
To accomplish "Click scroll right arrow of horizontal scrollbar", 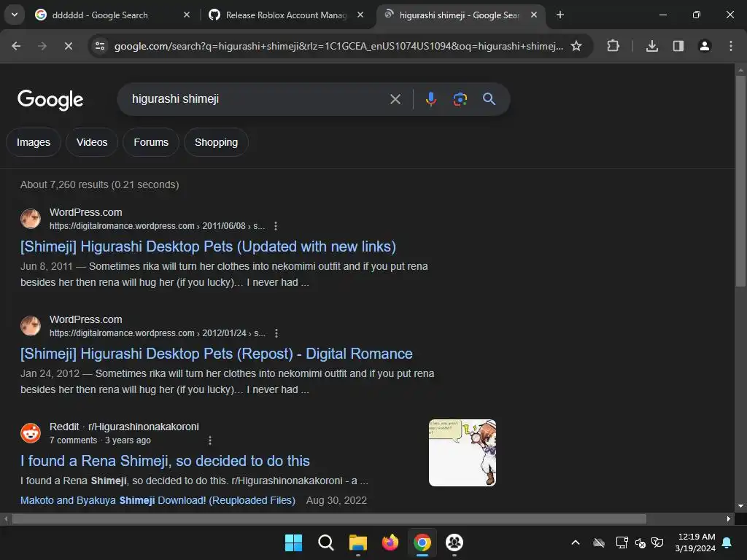I will [729, 518].
